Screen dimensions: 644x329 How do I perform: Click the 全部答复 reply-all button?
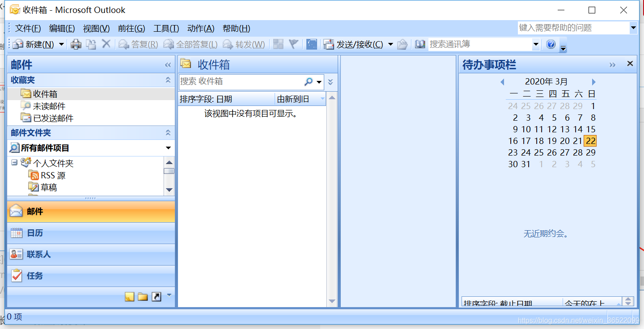click(190, 44)
